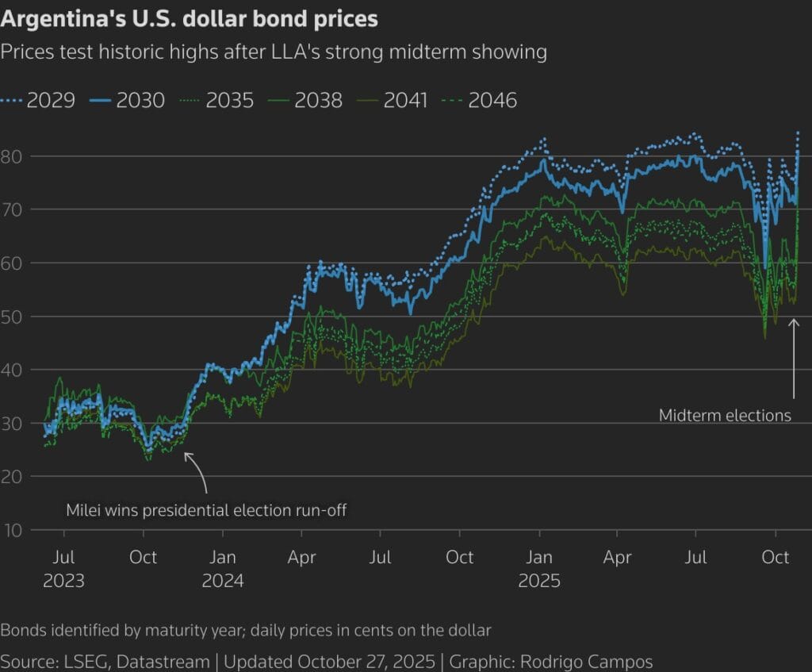Click the 2041 line swatch in legend
This screenshot has height=672, width=812.
click(364, 101)
